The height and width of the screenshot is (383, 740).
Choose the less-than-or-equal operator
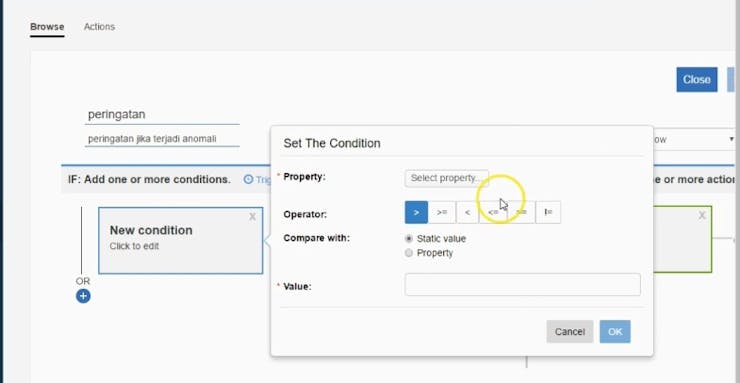click(493, 212)
